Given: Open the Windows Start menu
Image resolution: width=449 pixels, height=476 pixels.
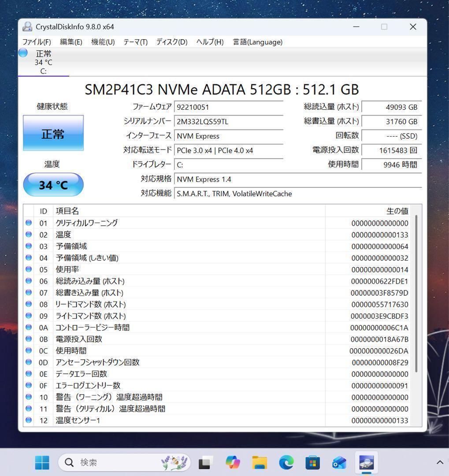Looking at the screenshot, I should (x=42, y=462).
